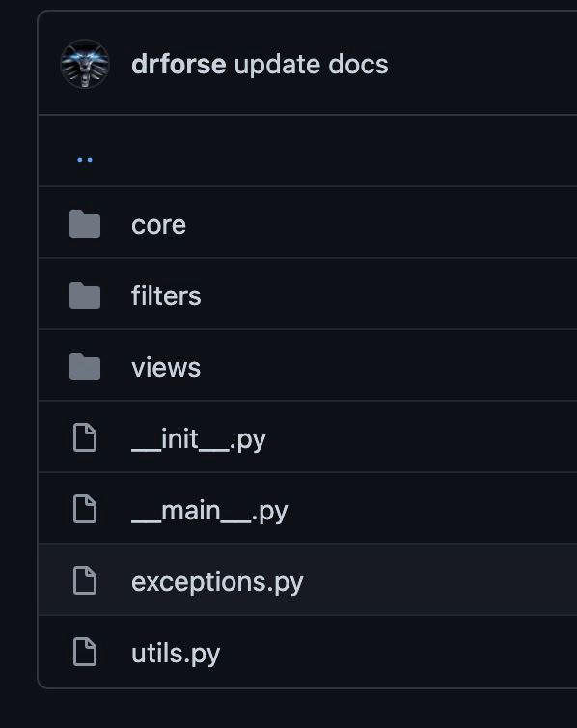Click the __init__.py file icon

[x=85, y=437]
